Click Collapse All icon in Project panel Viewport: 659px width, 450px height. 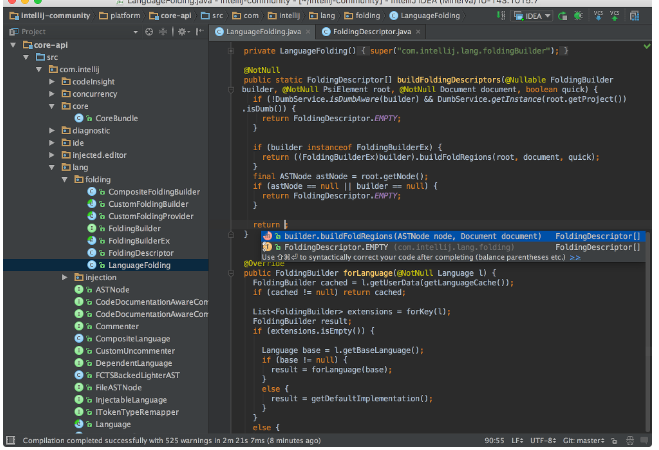(x=163, y=32)
